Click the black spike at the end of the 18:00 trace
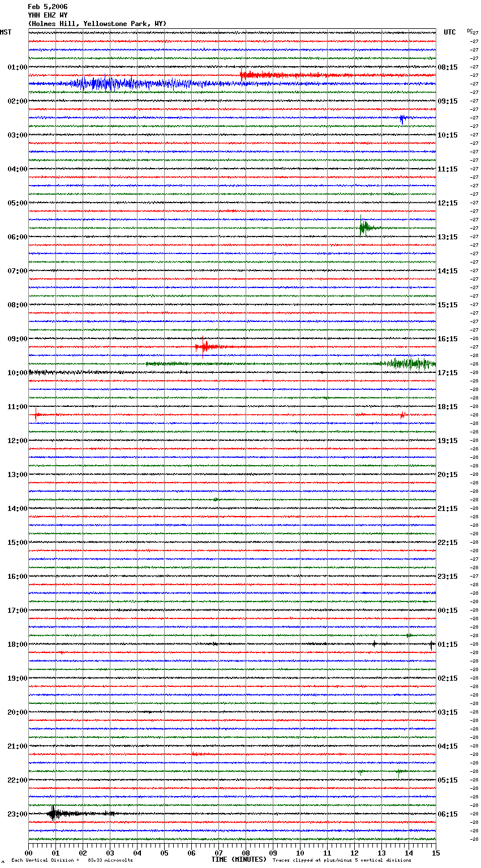The image size is (481, 868). (431, 644)
